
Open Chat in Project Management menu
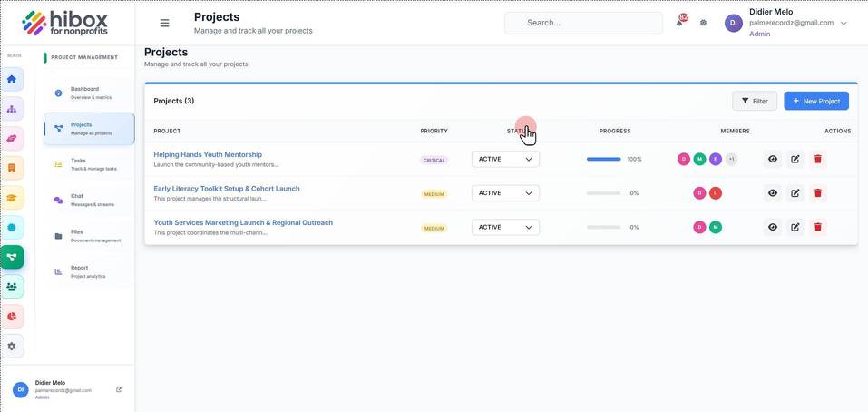(x=89, y=200)
